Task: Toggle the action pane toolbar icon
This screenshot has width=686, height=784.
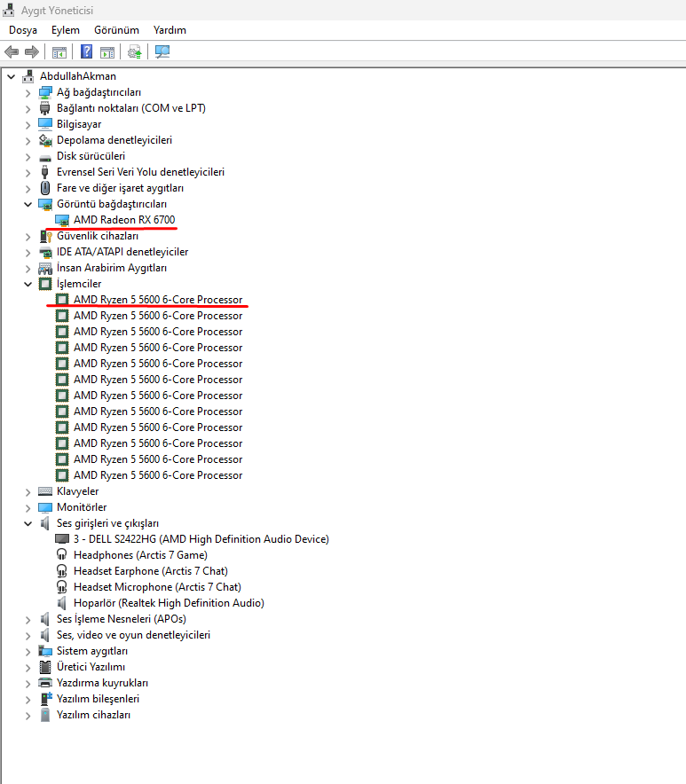Action: pyautogui.click(x=107, y=51)
